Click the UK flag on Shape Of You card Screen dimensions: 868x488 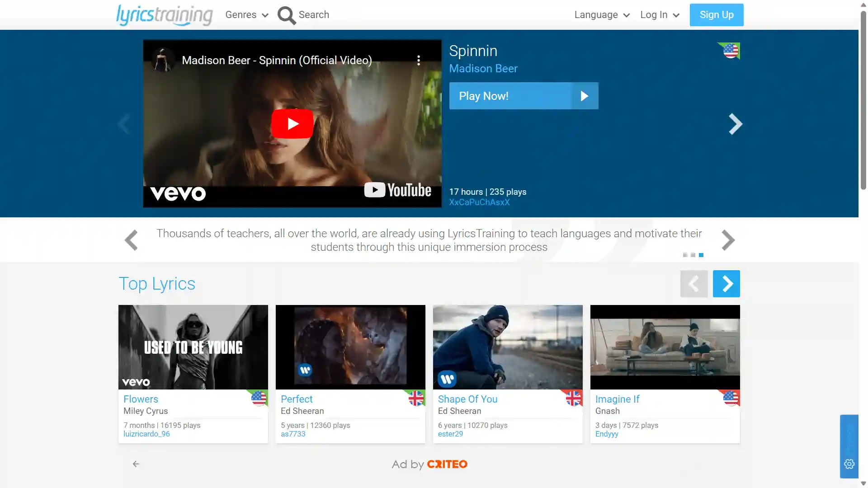click(x=573, y=398)
